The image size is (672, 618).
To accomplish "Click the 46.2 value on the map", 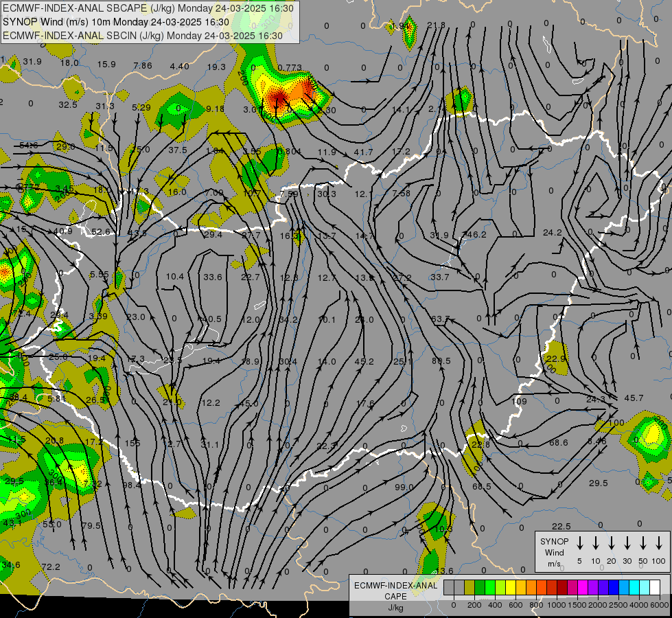I will (477, 235).
